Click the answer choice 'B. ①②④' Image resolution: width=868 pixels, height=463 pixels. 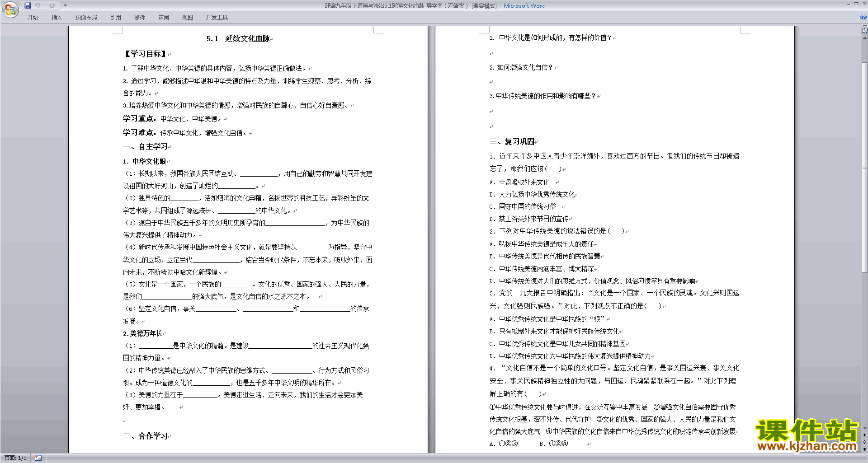click(x=554, y=444)
